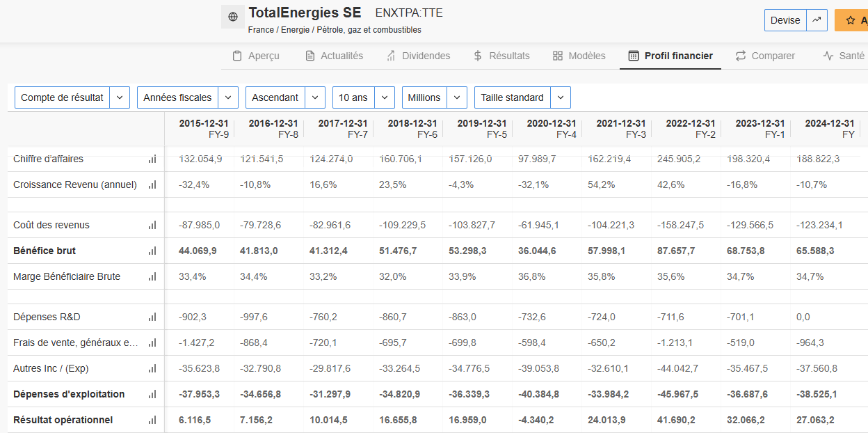The width and height of the screenshot is (868, 433).
Task: Click the France / Energie / Pétrole breadcrumb
Action: pos(335,30)
